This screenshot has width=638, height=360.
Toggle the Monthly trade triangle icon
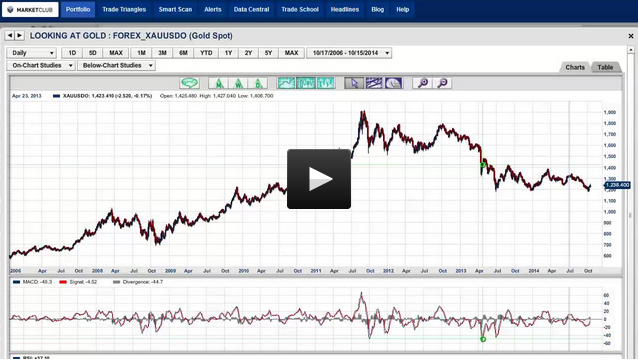click(x=218, y=83)
